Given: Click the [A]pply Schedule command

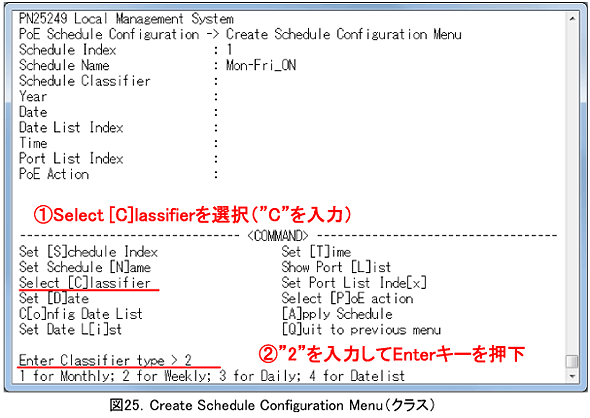Looking at the screenshot, I should pos(337,314).
